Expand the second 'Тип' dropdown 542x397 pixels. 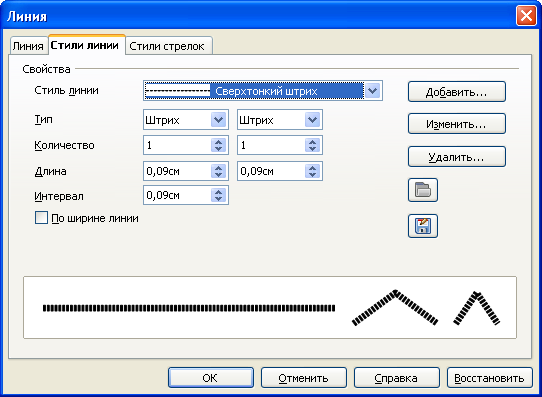pyautogui.click(x=312, y=120)
